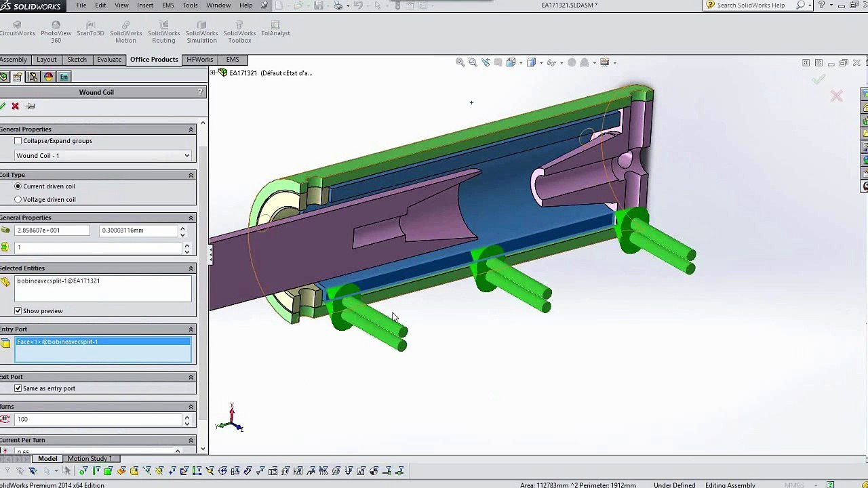
Task: Click Zoom to Area in the view toolbar
Action: tap(473, 62)
